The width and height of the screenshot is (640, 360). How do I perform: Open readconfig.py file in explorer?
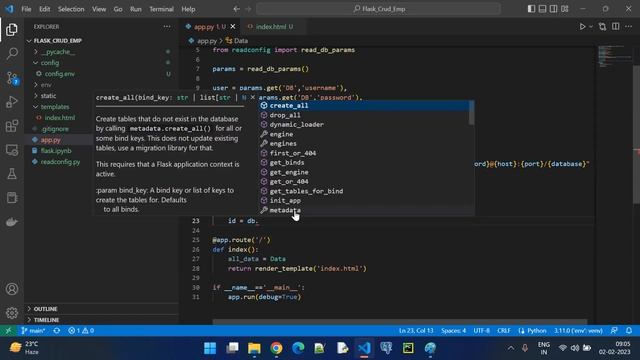coord(60,162)
